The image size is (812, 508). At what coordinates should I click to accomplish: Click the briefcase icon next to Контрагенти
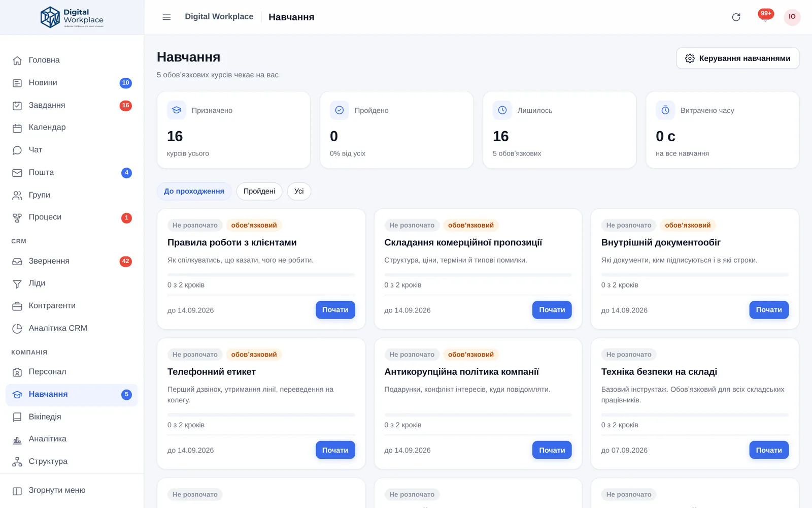pyautogui.click(x=17, y=306)
